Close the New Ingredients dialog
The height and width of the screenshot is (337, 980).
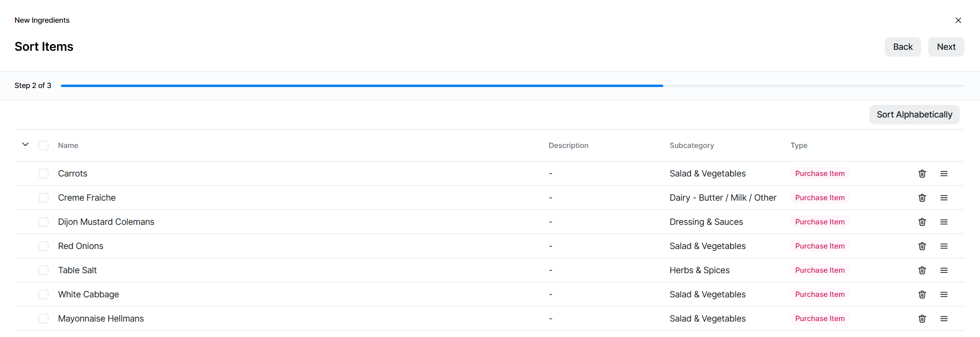[x=958, y=20]
